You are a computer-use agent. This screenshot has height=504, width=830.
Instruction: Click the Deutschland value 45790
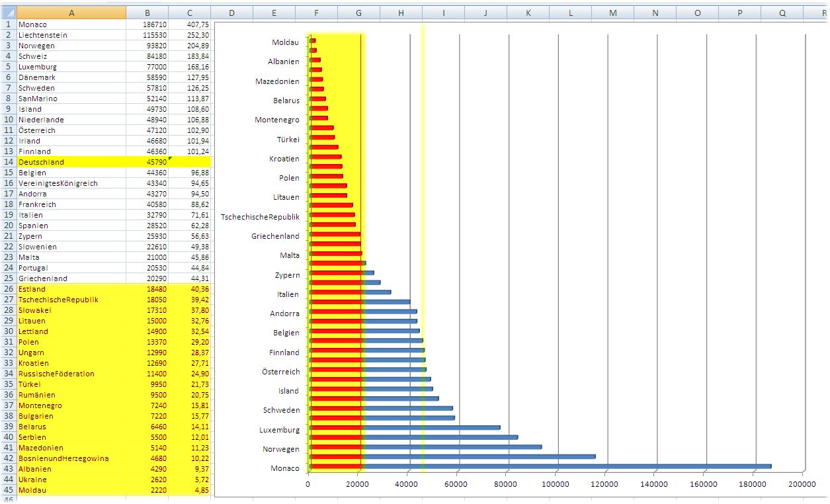click(x=147, y=162)
